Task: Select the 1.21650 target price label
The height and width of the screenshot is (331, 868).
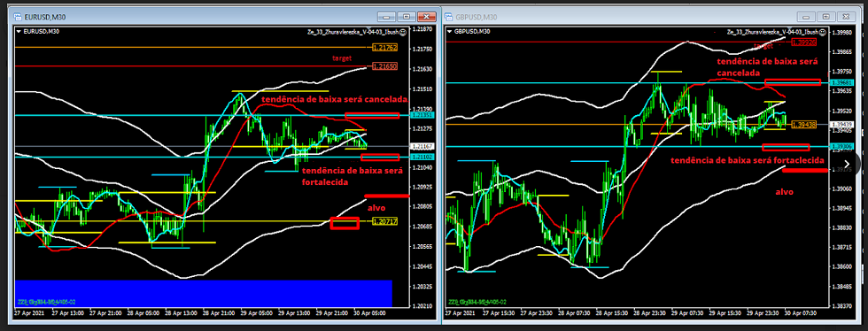Action: (x=385, y=66)
